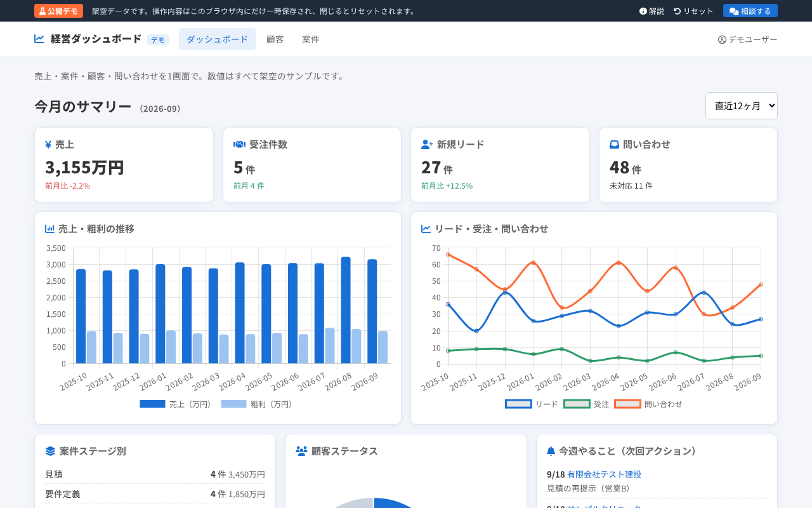Click the 見積 stage row

155,474
